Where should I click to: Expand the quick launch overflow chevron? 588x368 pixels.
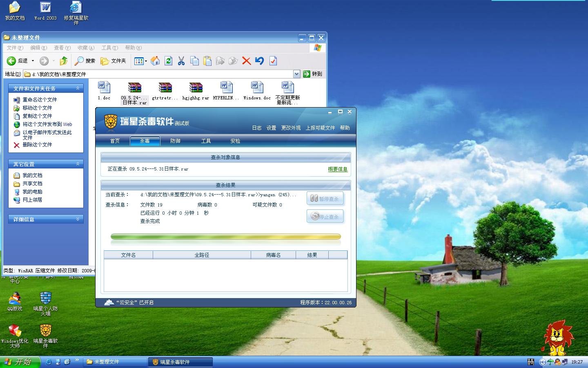click(x=77, y=360)
